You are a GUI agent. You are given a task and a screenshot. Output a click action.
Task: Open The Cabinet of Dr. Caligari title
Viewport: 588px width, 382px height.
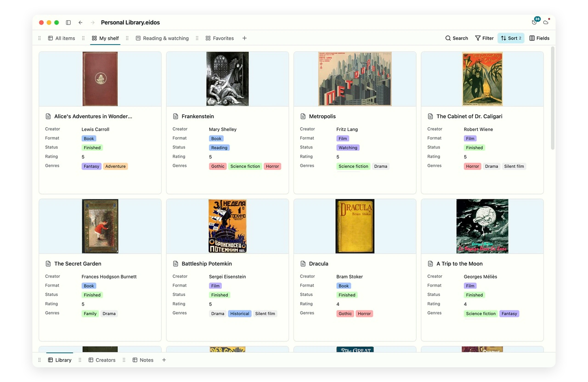pyautogui.click(x=469, y=116)
